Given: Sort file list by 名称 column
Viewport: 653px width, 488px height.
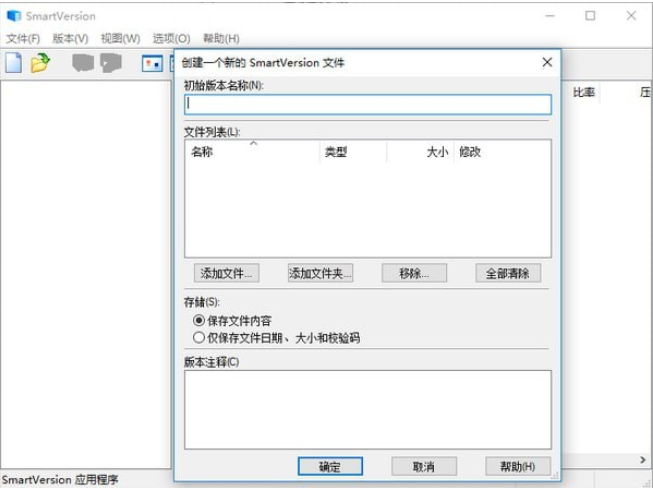Looking at the screenshot, I should [252, 152].
